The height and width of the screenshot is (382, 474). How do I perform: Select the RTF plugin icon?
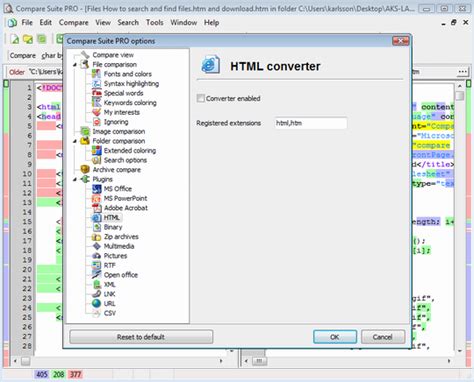click(96, 265)
